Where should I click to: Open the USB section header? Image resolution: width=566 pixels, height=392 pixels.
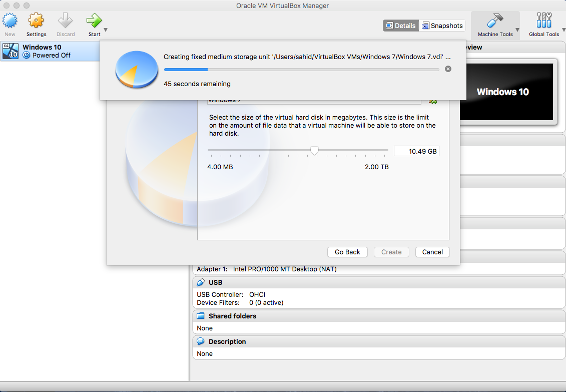pyautogui.click(x=379, y=283)
